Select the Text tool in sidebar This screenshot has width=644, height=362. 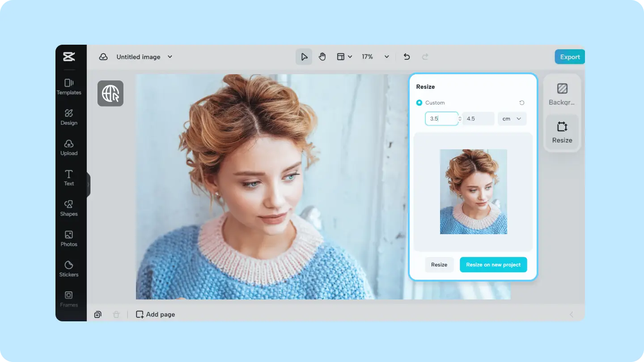tap(69, 178)
